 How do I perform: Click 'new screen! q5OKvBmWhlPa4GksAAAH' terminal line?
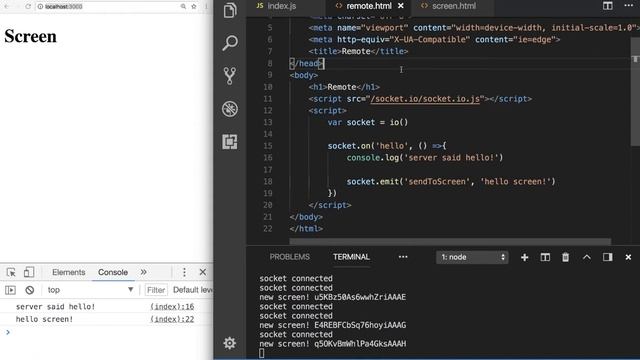pyautogui.click(x=333, y=344)
